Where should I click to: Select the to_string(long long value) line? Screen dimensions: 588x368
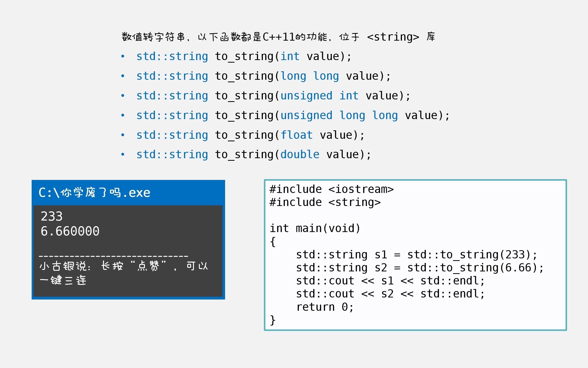pyautogui.click(x=263, y=76)
